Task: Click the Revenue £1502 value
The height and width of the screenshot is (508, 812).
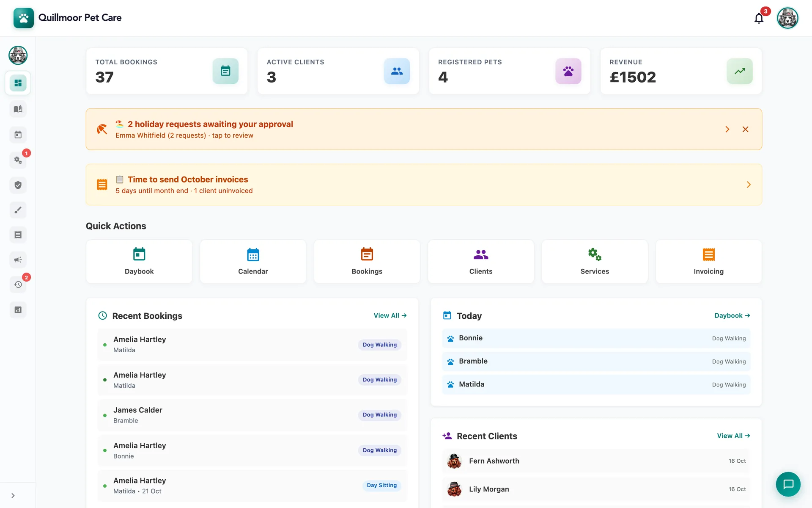Action: 633,77
